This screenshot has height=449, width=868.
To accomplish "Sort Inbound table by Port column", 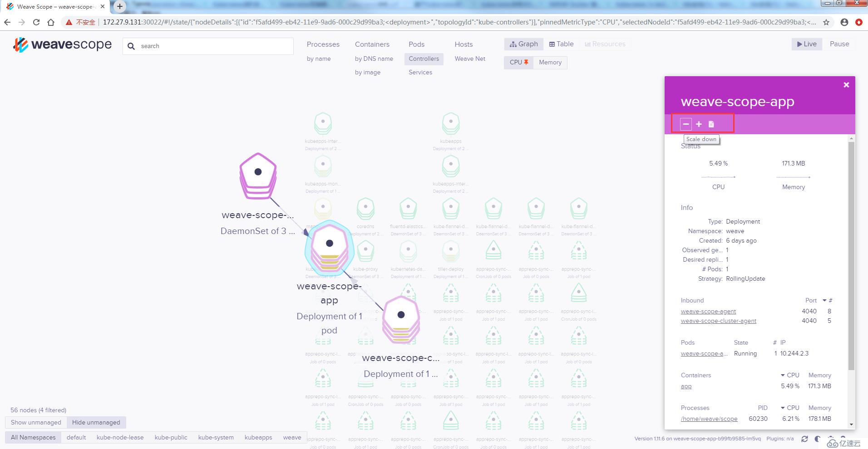I will click(x=811, y=300).
